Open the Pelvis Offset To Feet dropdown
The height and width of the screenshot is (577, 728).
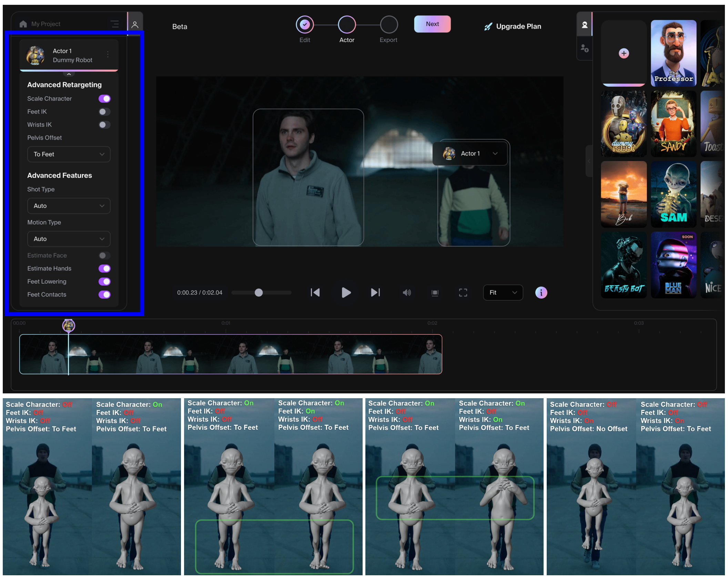coord(69,154)
